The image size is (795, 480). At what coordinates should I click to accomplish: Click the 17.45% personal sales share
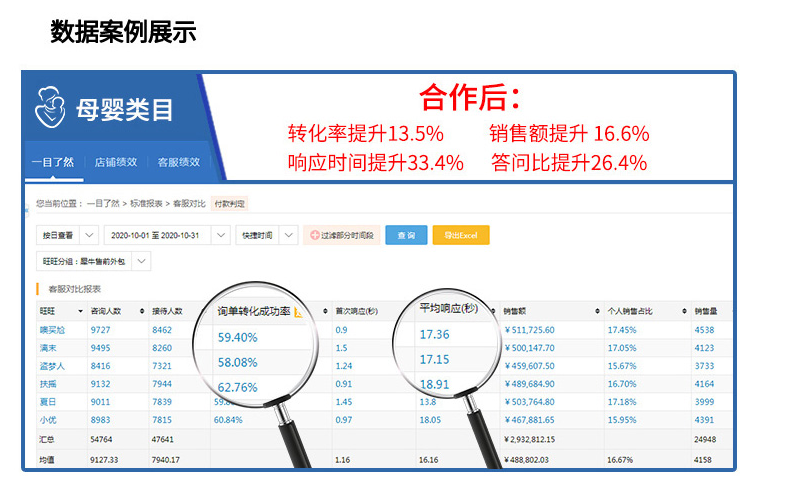point(622,330)
